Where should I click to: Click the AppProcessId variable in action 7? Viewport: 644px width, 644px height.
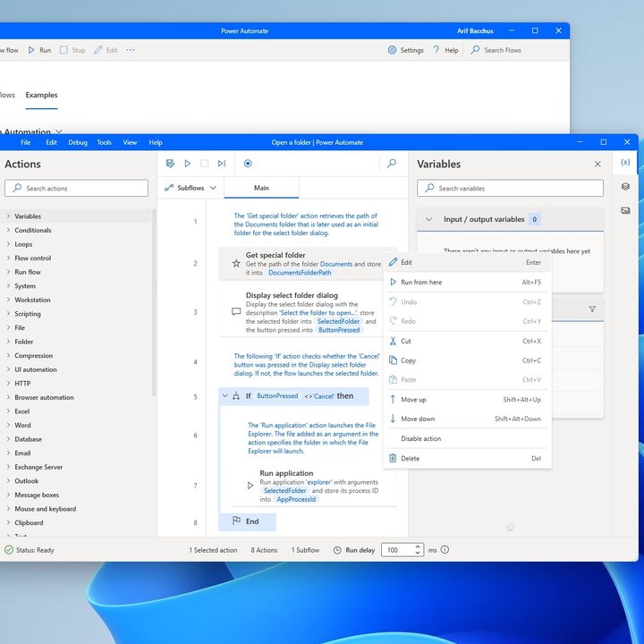tap(296, 499)
